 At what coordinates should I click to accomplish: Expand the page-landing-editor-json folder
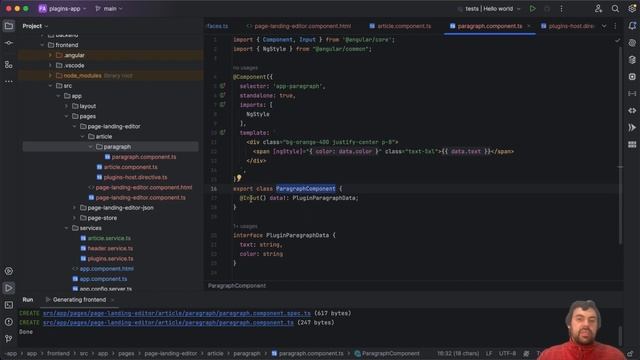coord(75,208)
